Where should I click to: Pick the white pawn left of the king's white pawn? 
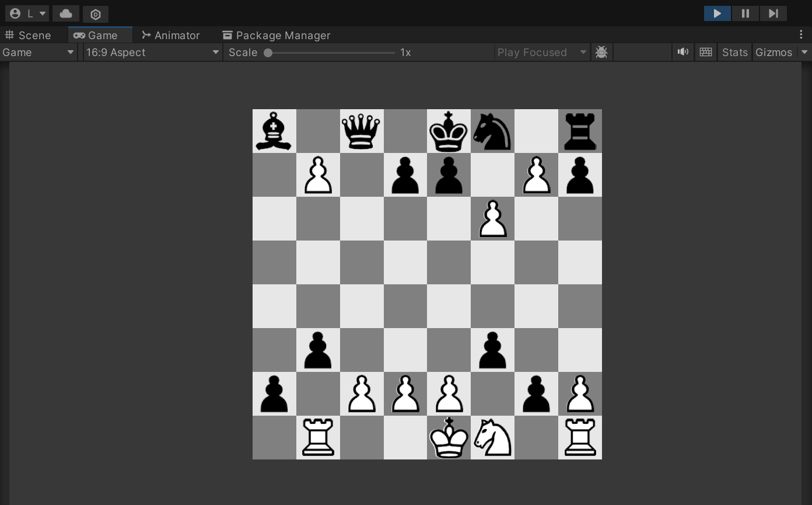point(405,394)
